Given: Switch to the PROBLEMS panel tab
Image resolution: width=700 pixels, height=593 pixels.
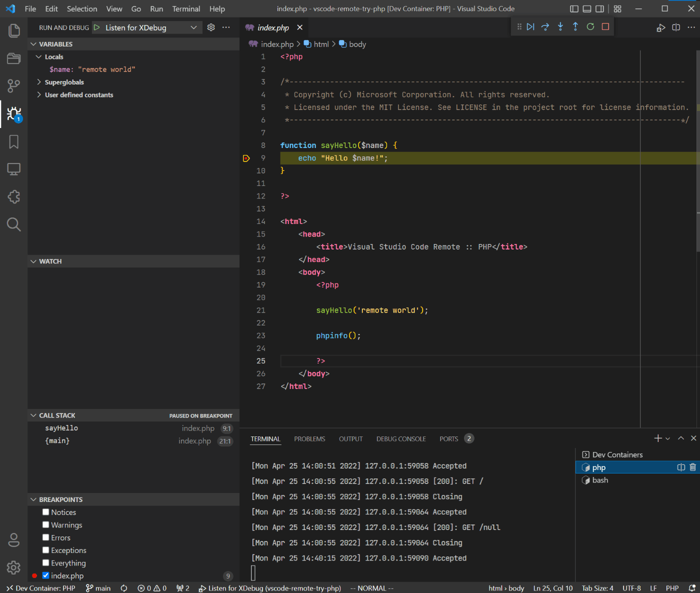Looking at the screenshot, I should tap(309, 439).
